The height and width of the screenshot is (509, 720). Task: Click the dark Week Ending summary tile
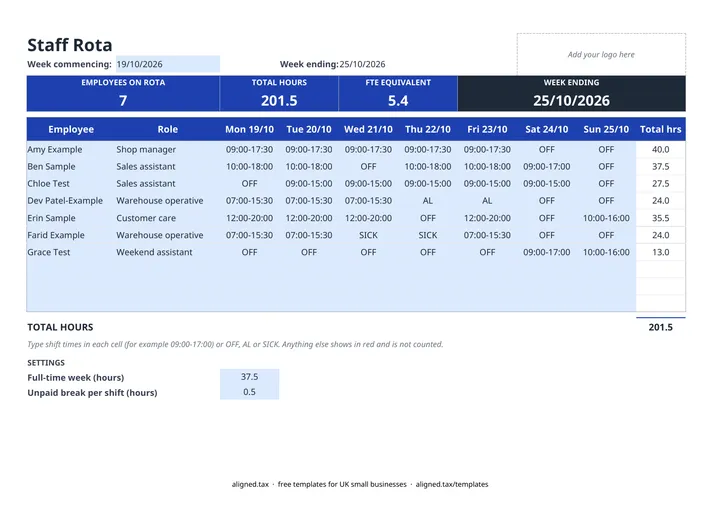tap(572, 94)
